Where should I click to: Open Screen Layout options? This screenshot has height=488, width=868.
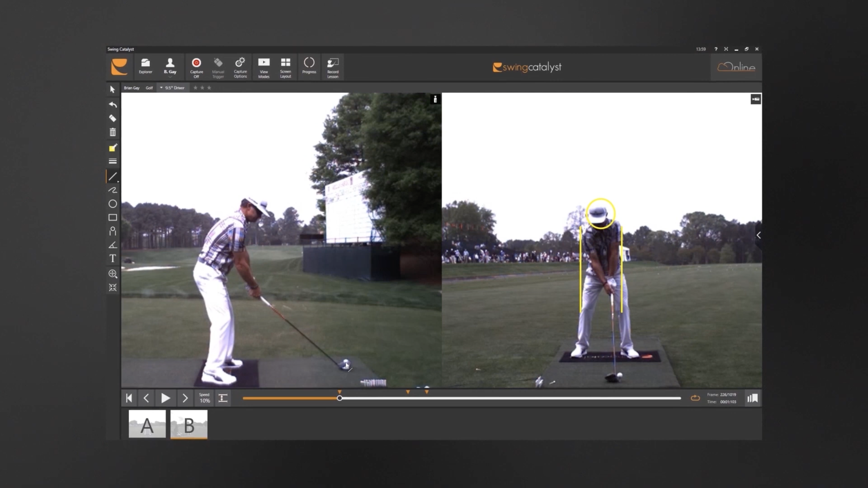(285, 67)
